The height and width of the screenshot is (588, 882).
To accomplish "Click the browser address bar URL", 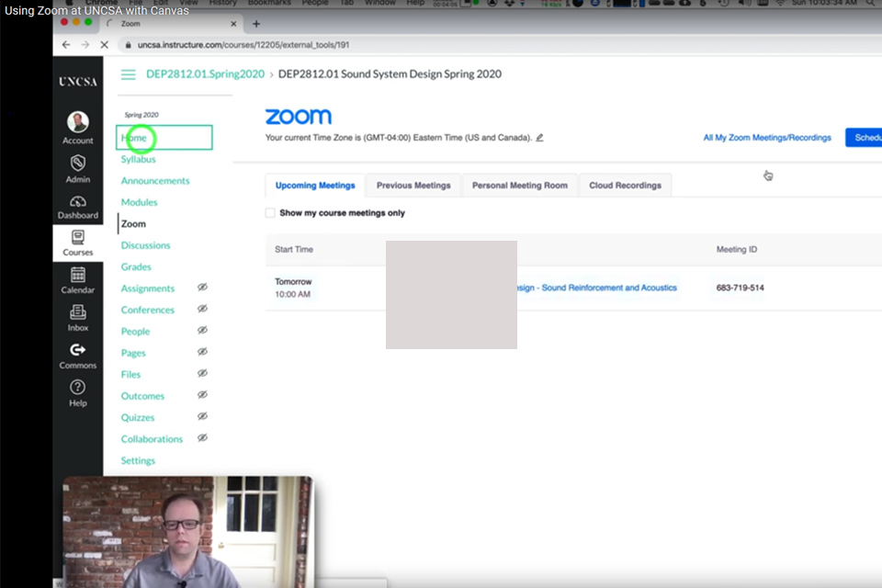I will point(243,44).
